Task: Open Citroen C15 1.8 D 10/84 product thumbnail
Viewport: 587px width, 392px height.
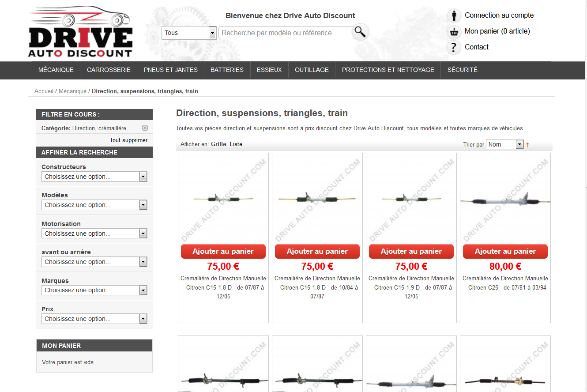Action: point(317,199)
